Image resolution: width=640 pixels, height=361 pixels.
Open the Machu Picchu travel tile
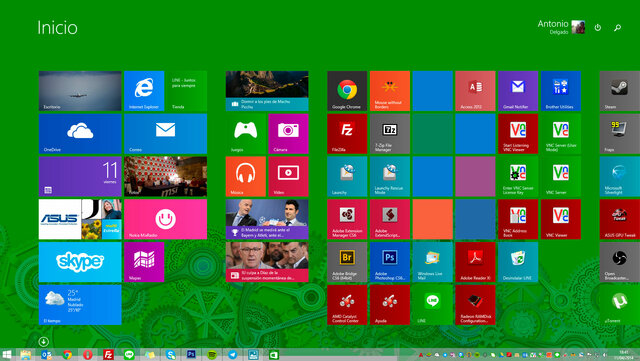point(267,91)
